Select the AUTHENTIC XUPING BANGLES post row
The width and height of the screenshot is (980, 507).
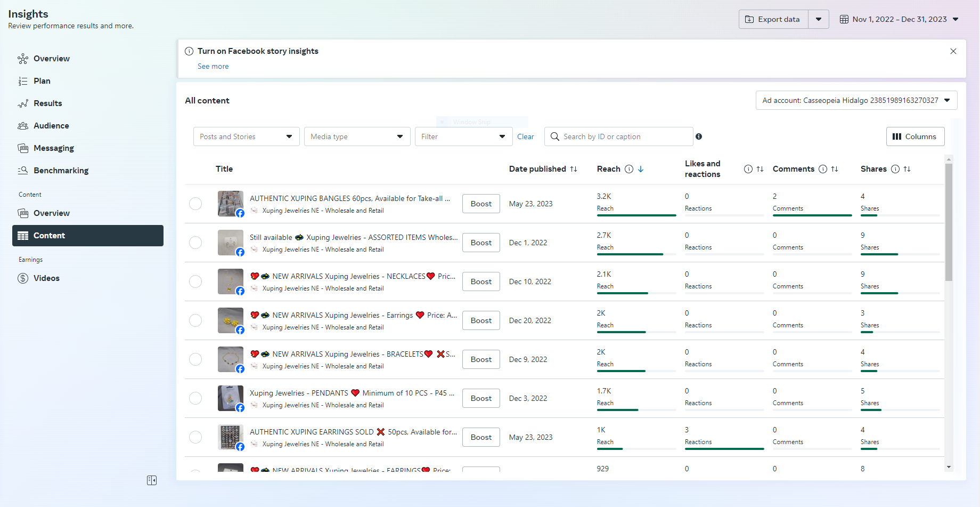pos(195,204)
